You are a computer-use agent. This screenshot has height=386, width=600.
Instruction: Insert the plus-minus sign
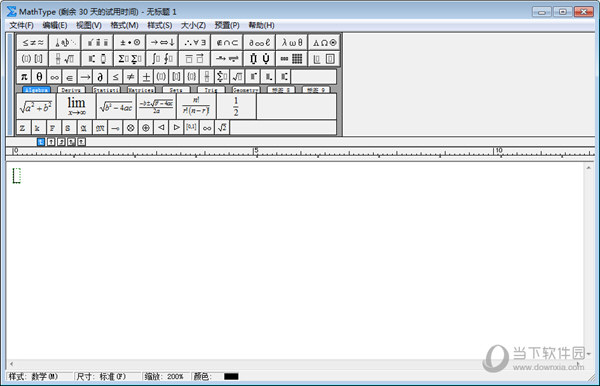[145, 77]
